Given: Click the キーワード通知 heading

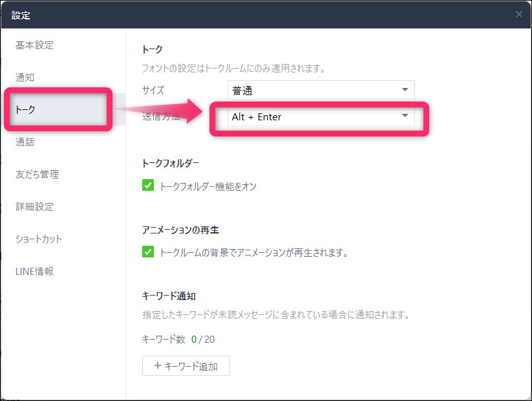Looking at the screenshot, I should pos(169,296).
